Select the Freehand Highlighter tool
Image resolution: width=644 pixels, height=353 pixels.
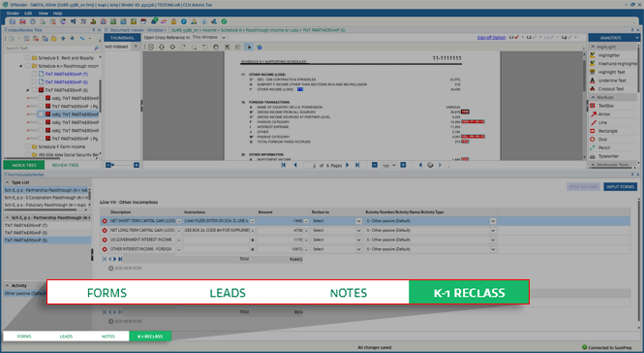pos(614,64)
